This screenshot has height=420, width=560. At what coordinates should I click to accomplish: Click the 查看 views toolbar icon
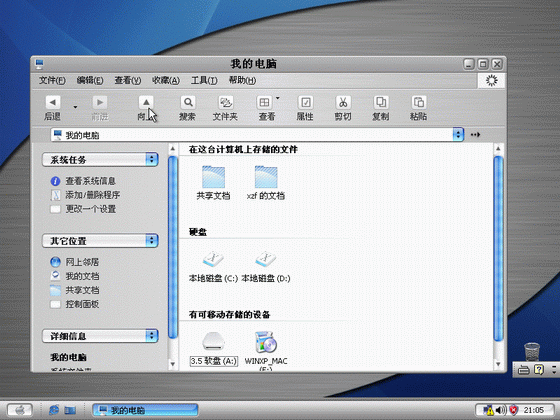(x=264, y=103)
